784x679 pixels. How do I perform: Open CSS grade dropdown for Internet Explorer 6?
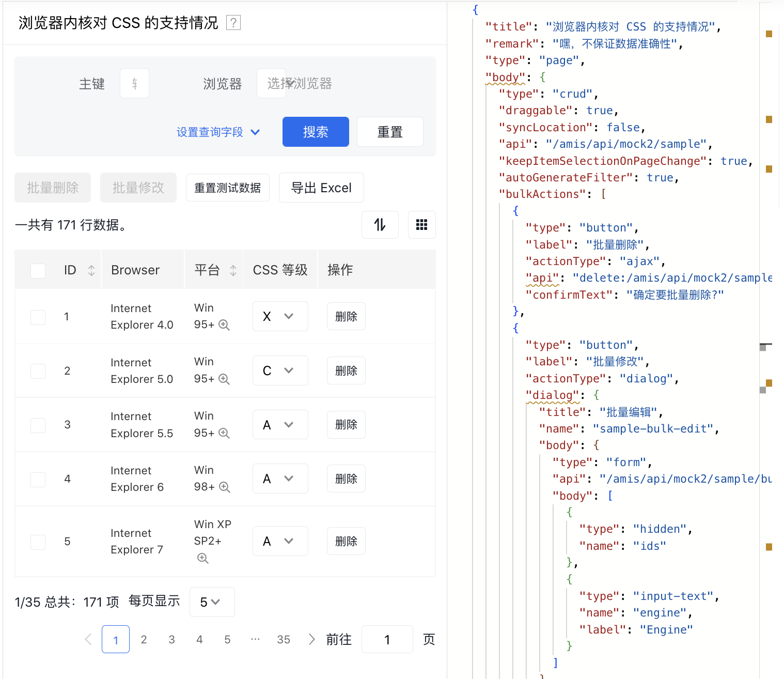280,479
